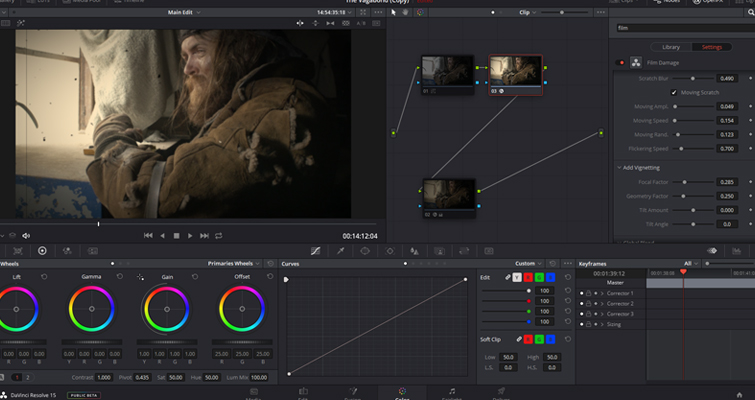Open the Color Wheels palette icon
Image resolution: width=755 pixels, height=400 pixels.
pos(42,250)
